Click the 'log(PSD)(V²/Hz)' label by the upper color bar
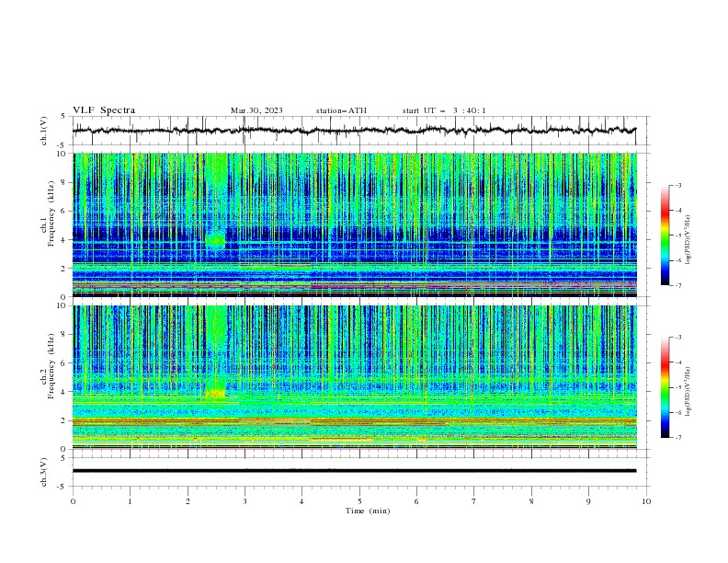This screenshot has width=728, height=563. point(688,240)
